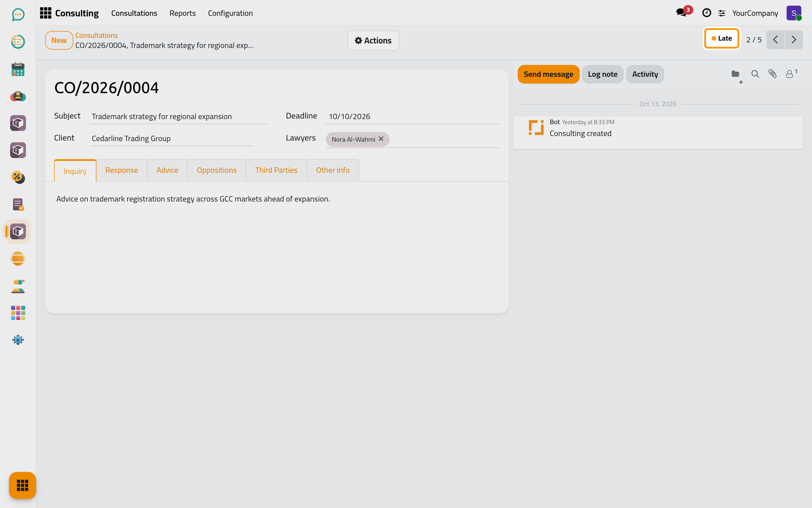Toggle the Late status indicator
Image resolution: width=812 pixels, height=508 pixels.
pos(721,39)
